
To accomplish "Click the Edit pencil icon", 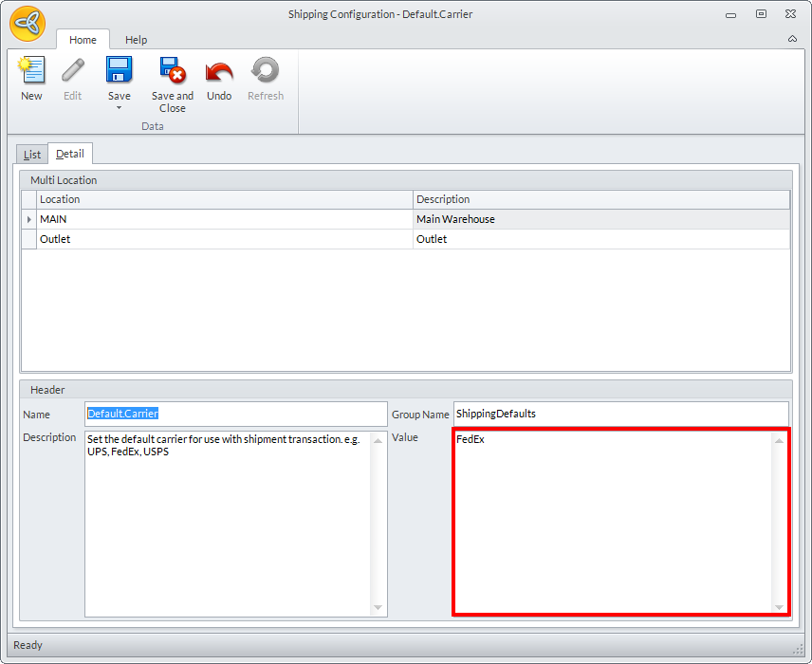I will coord(72,70).
